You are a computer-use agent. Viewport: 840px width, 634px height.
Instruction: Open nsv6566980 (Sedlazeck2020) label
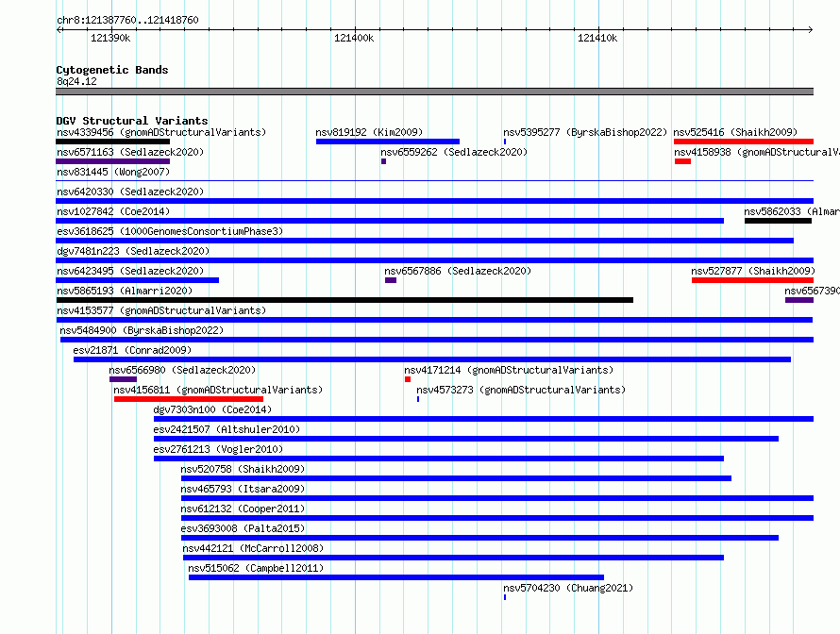tap(182, 370)
